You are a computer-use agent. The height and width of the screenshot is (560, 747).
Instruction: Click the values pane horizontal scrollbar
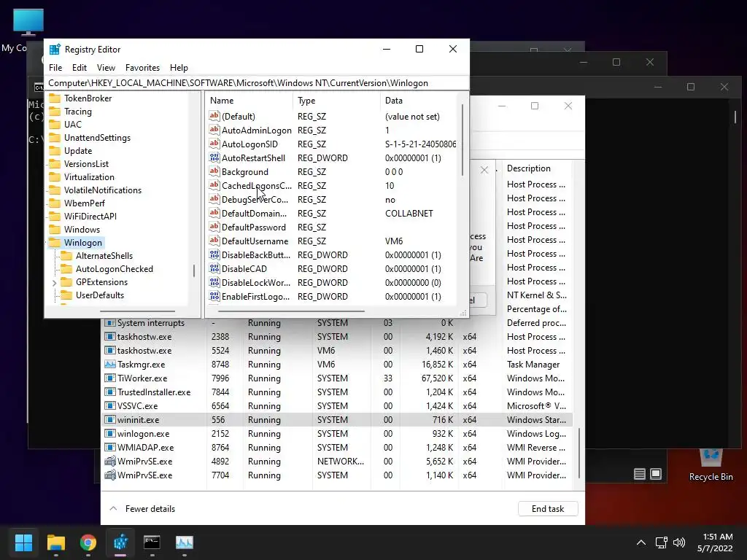291,311
